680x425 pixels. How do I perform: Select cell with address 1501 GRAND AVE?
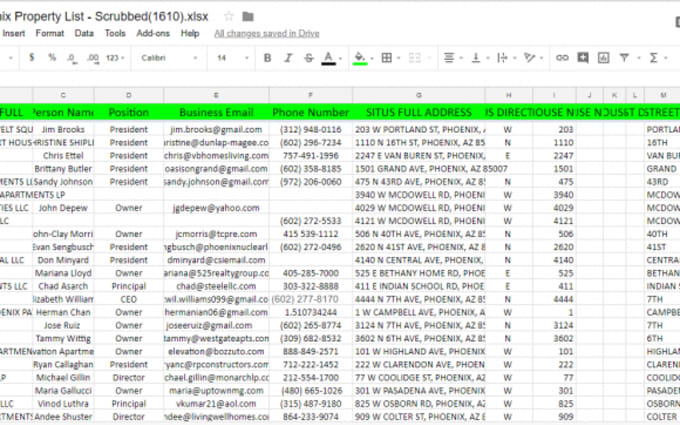pyautogui.click(x=418, y=169)
